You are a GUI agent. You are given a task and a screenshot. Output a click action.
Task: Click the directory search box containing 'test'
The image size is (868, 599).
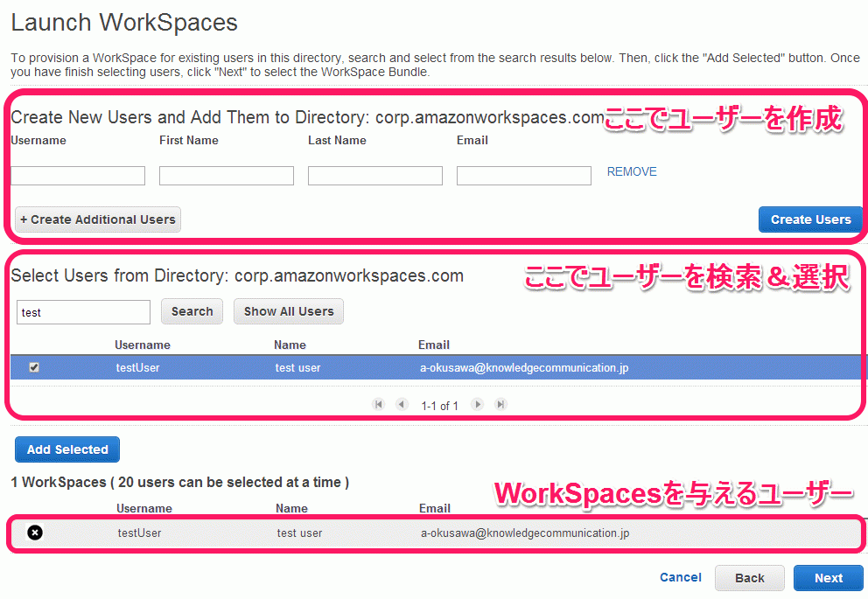pyautogui.click(x=84, y=312)
